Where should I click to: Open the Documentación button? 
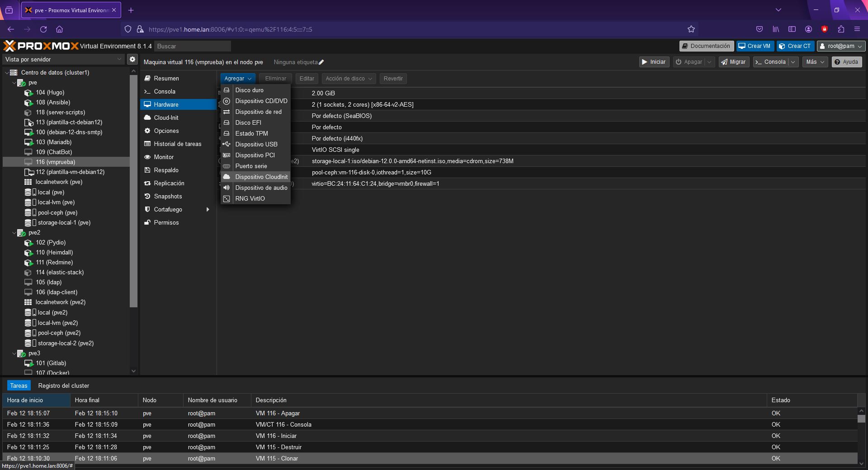(x=706, y=46)
